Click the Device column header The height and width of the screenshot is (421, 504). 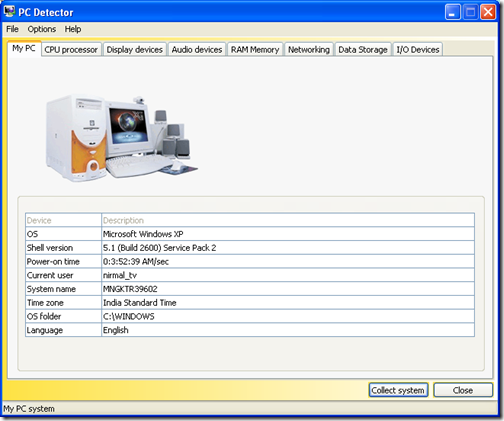[63, 220]
